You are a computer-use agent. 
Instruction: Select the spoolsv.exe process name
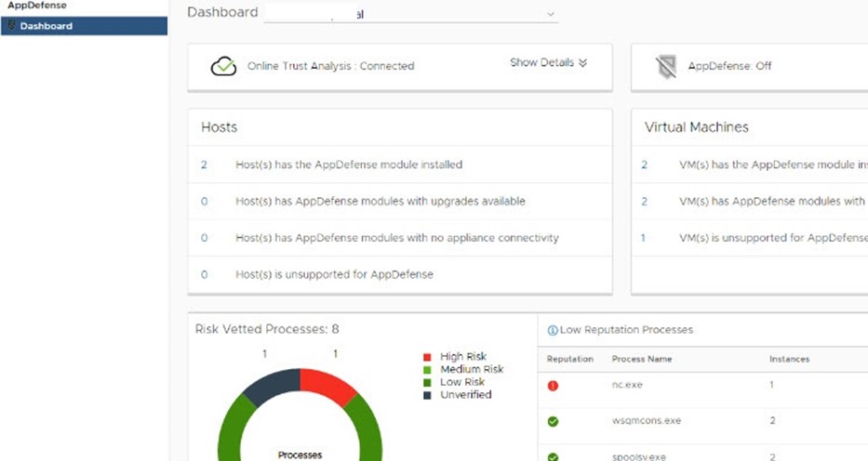tap(639, 456)
